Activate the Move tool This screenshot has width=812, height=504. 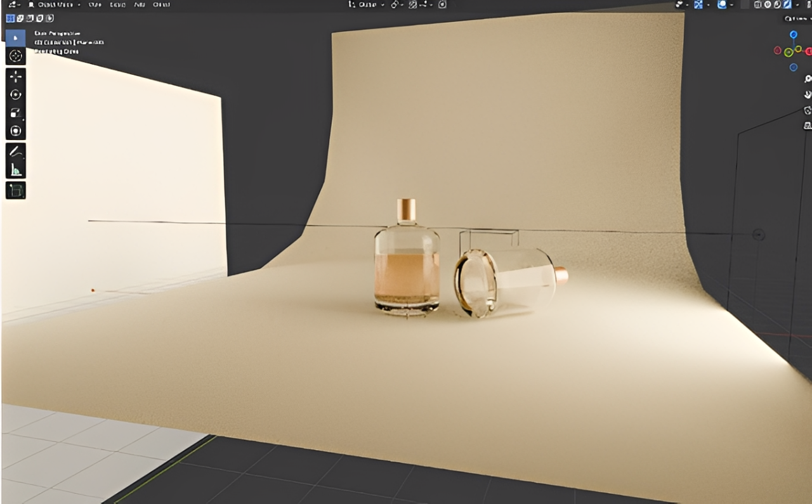15,77
